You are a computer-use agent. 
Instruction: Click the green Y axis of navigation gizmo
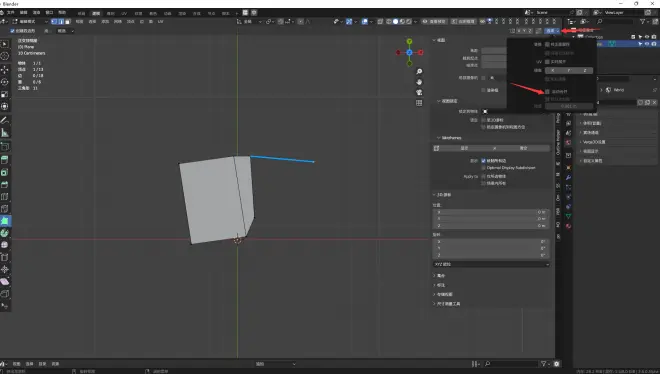tap(409, 41)
